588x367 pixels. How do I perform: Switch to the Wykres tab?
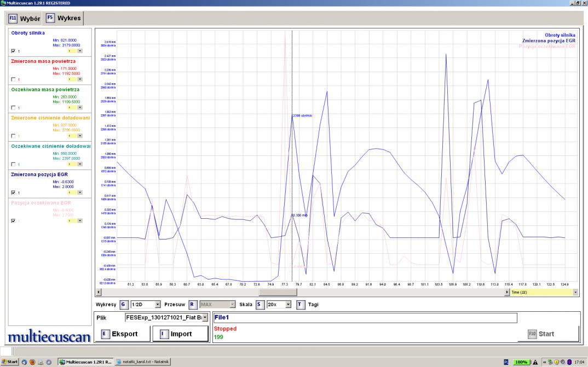click(x=64, y=18)
